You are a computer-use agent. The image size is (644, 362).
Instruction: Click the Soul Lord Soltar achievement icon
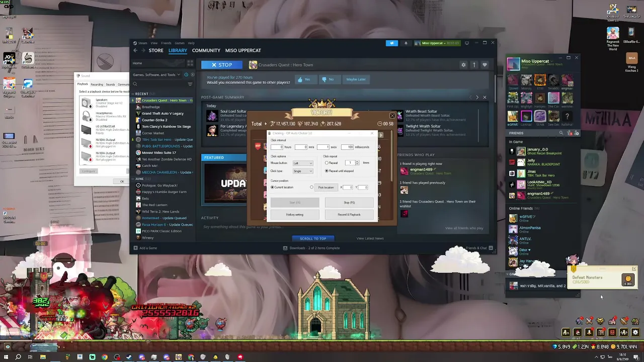[x=212, y=116]
